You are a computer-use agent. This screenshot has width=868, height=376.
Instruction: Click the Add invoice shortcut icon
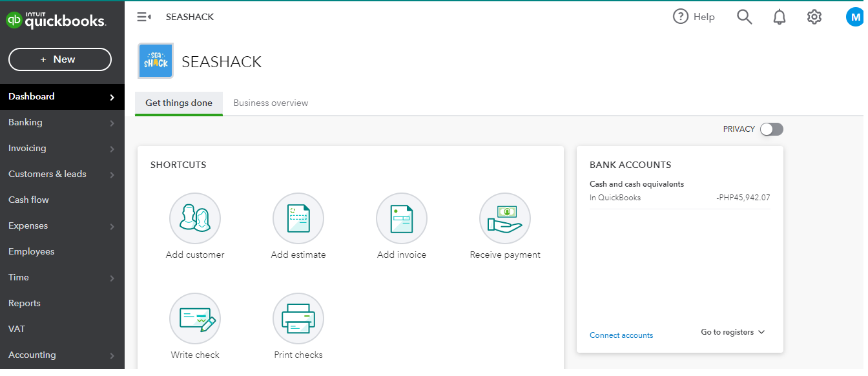[x=402, y=218]
